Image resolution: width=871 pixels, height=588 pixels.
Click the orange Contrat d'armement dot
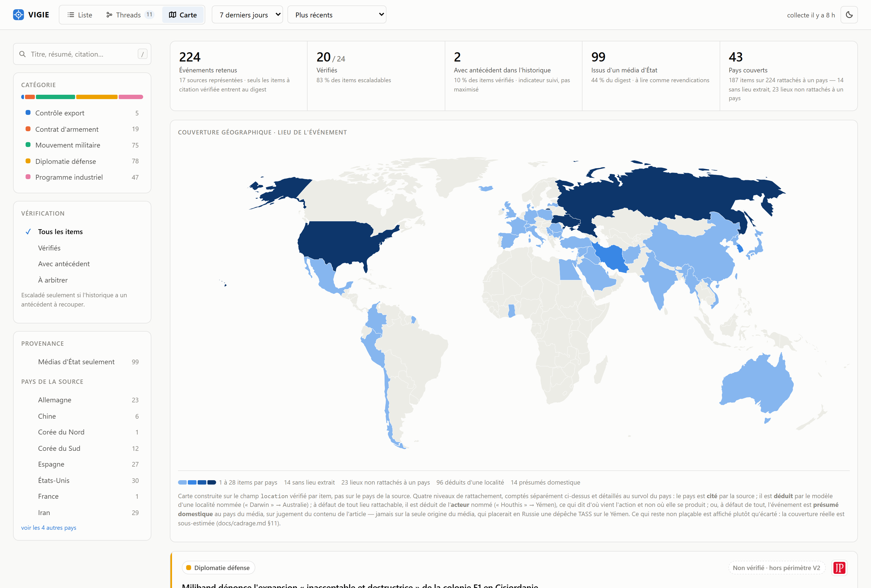[x=28, y=128]
